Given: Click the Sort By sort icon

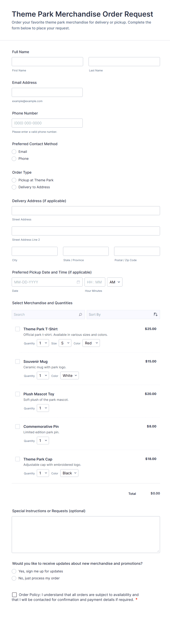Looking at the screenshot, I should tap(156, 314).
